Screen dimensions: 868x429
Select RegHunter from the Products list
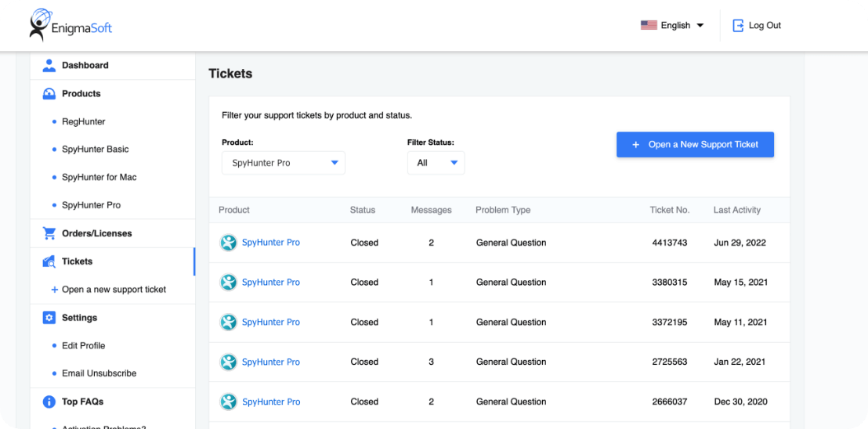(x=83, y=122)
